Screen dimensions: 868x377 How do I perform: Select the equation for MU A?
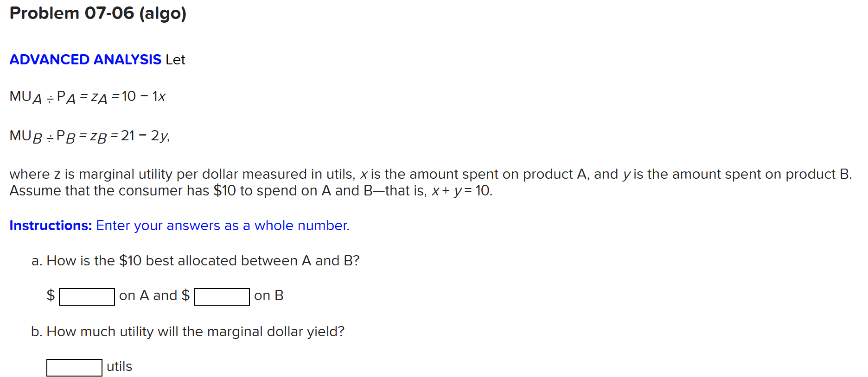88,96
